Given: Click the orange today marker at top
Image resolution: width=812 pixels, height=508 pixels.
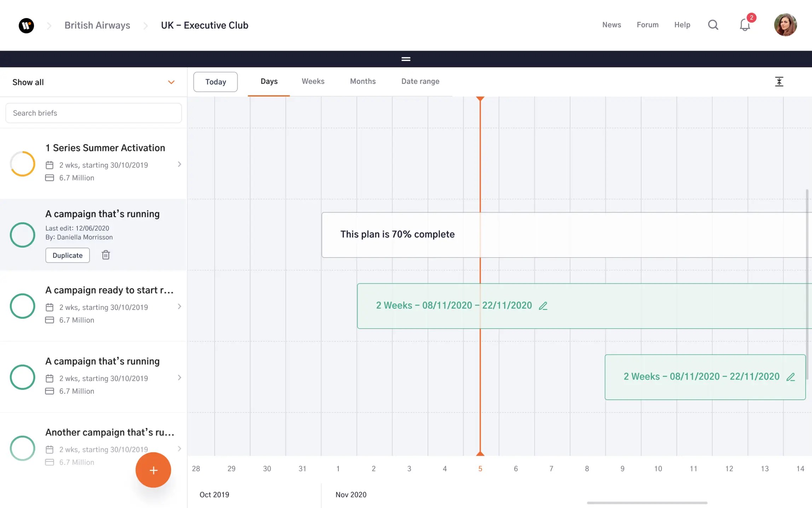Looking at the screenshot, I should (480, 99).
